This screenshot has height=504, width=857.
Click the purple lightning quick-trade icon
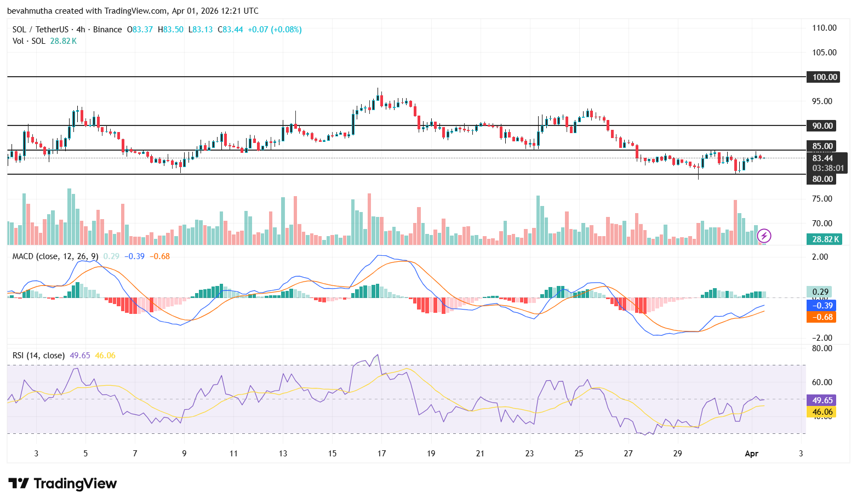[x=764, y=236]
